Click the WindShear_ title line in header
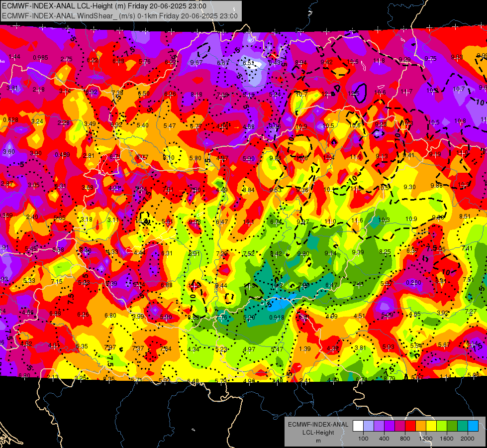487x448 pixels. click(x=119, y=16)
